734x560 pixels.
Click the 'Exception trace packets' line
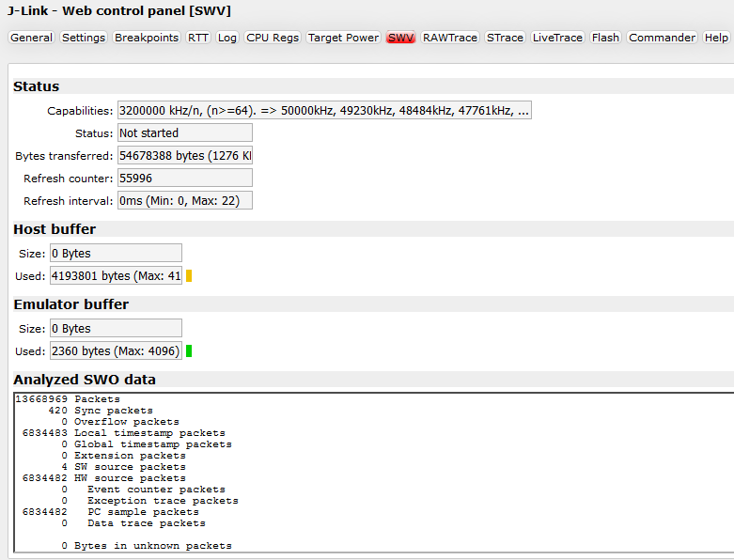pos(149,500)
